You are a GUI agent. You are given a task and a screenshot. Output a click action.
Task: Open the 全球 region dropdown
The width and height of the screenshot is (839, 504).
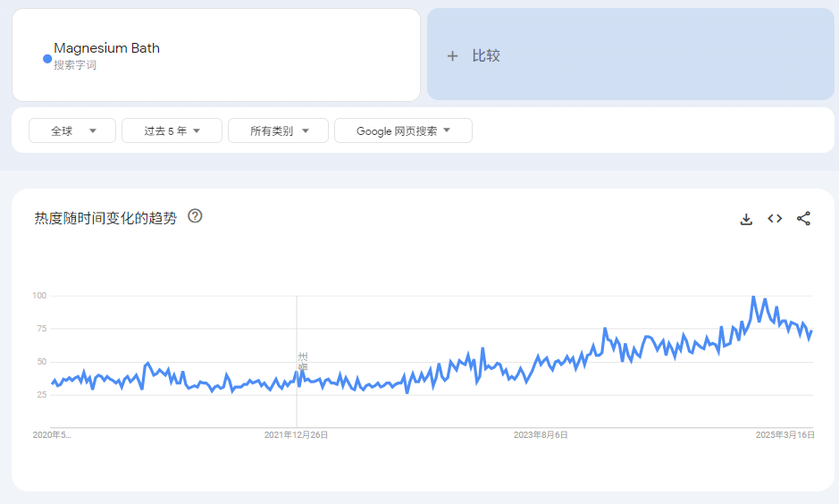coord(72,130)
